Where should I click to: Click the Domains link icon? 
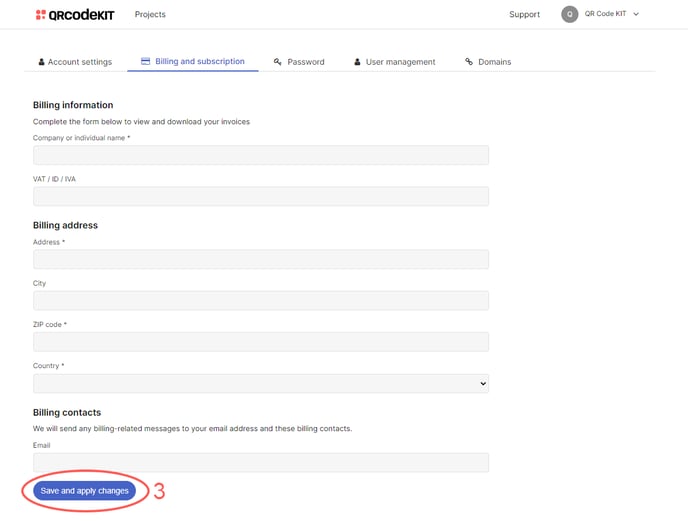point(469,62)
